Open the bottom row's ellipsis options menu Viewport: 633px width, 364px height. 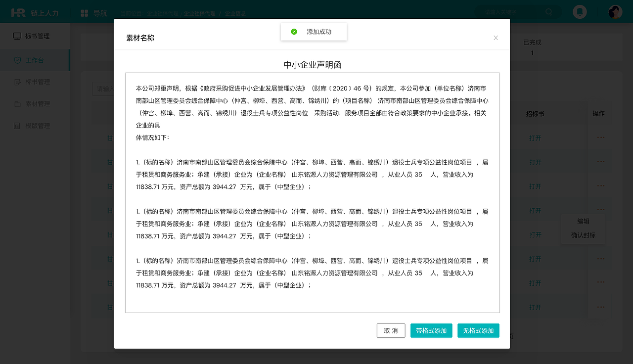coord(601,307)
